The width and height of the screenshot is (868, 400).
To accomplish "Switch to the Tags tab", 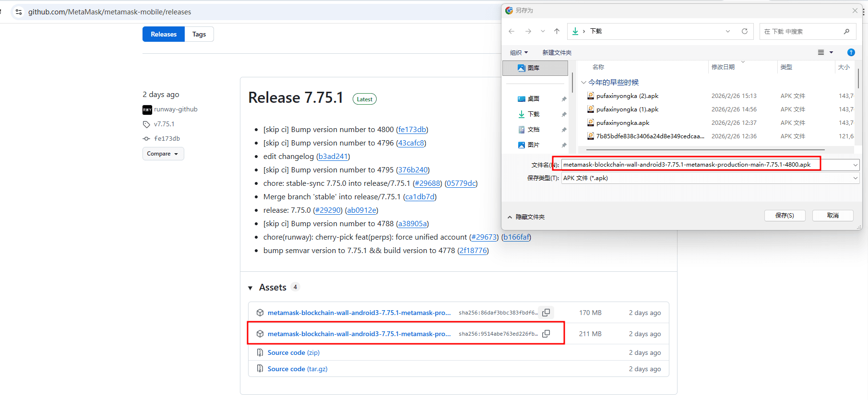I will point(199,34).
